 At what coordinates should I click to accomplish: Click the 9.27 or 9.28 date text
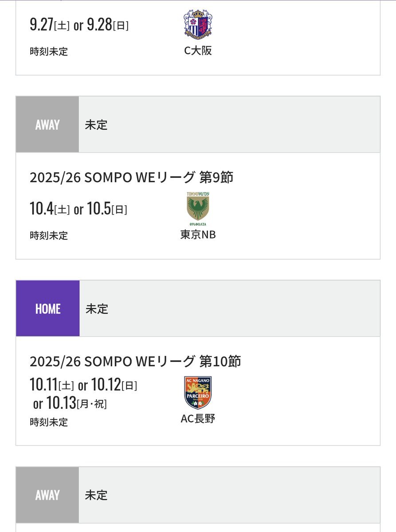(x=79, y=25)
